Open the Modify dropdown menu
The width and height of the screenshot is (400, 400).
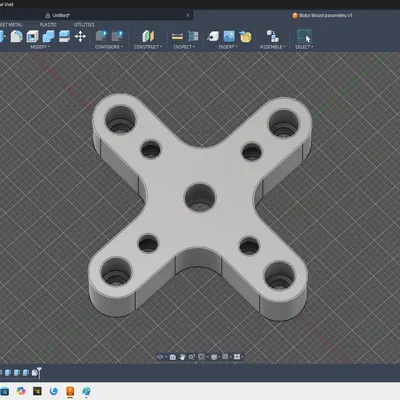(40, 47)
